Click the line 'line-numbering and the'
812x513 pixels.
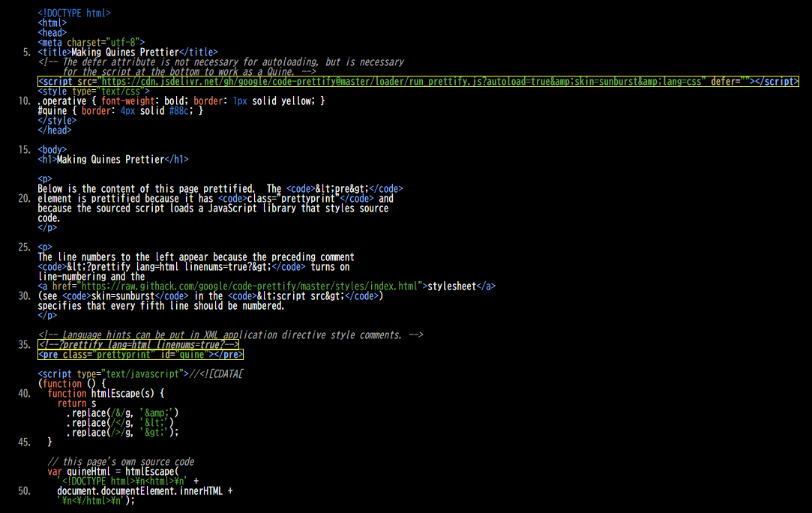click(91, 277)
